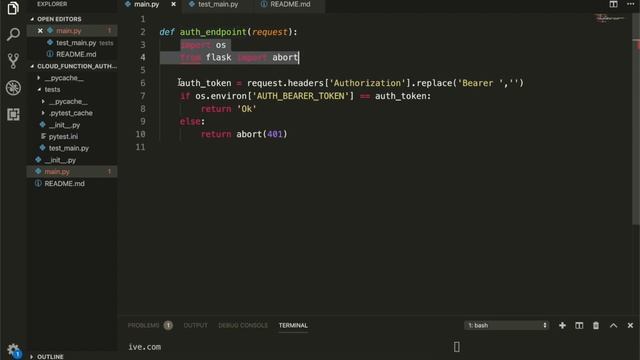The height and width of the screenshot is (360, 640).
Task: Click the 'else:' keyword on line 9
Action: [192, 121]
